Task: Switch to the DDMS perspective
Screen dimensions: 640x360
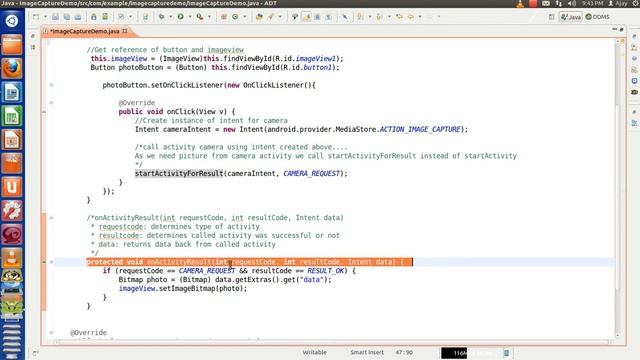Action: coord(598,17)
